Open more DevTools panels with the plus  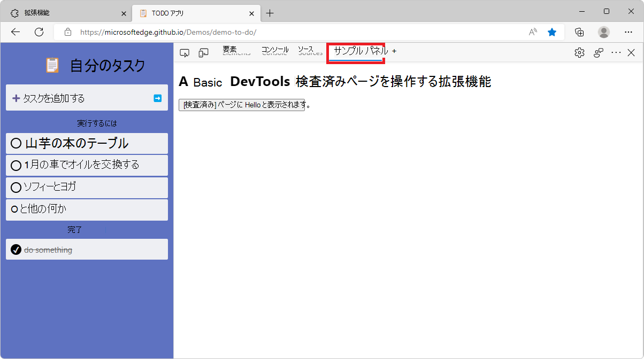pyautogui.click(x=394, y=52)
